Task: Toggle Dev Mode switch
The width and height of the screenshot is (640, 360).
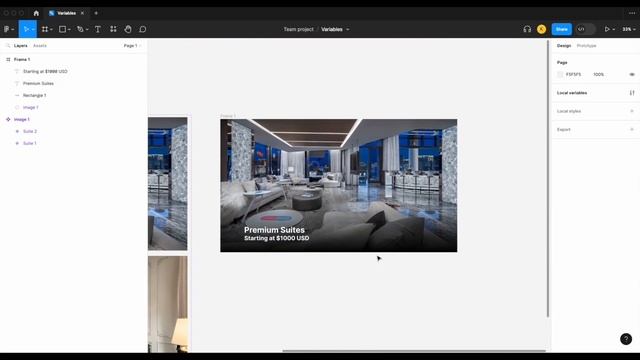Action: pos(585,29)
